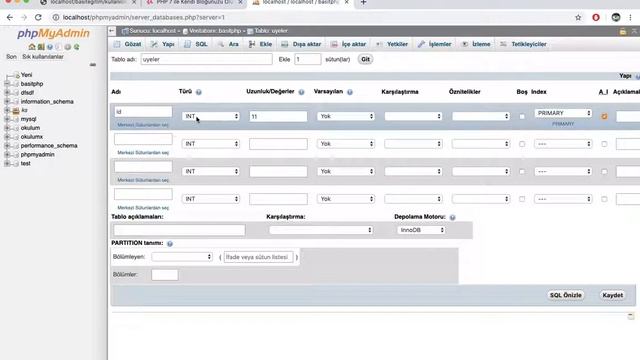Open the browser three-dot menu
The height and width of the screenshot is (360, 640).
(631, 18)
